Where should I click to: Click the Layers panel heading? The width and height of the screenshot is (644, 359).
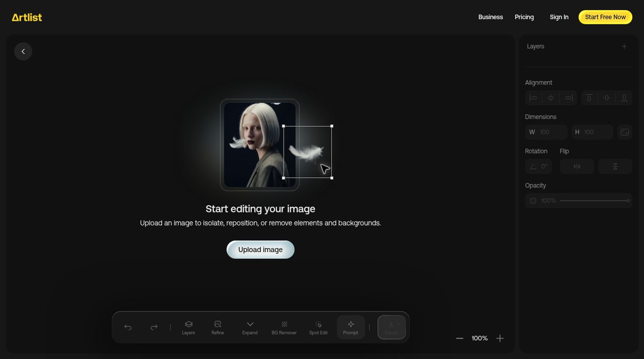535,46
